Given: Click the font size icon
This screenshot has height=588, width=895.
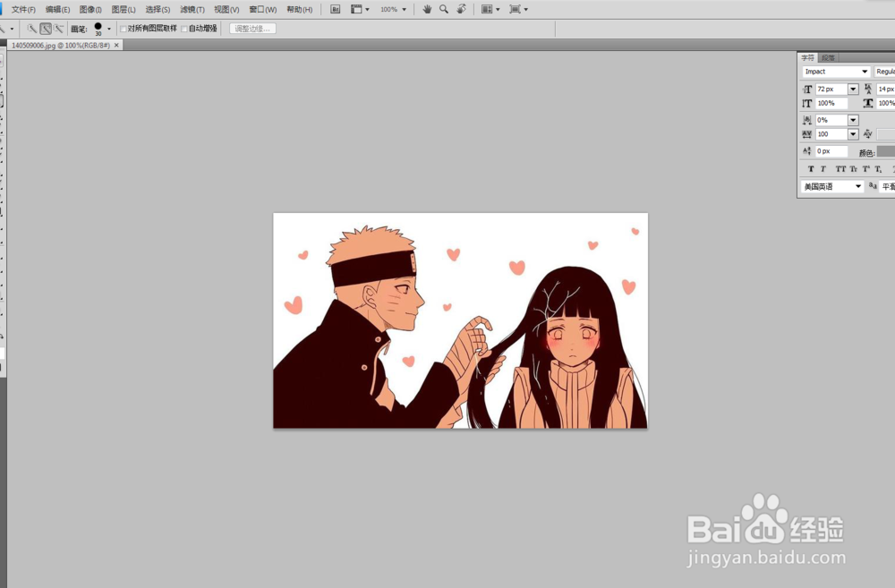Looking at the screenshot, I should [x=807, y=89].
